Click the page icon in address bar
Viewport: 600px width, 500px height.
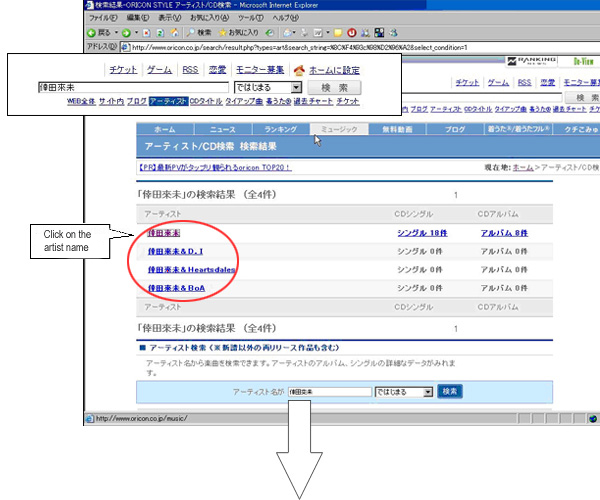pos(125,47)
